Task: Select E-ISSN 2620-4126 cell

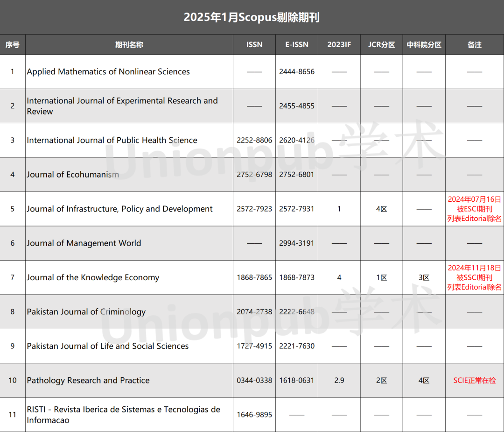Action: click(297, 140)
